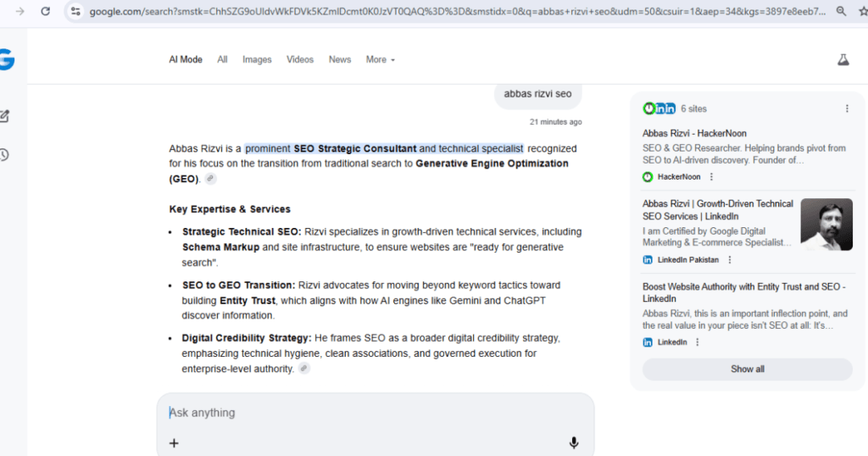
Task: Click the address bar URL field
Action: point(457,11)
